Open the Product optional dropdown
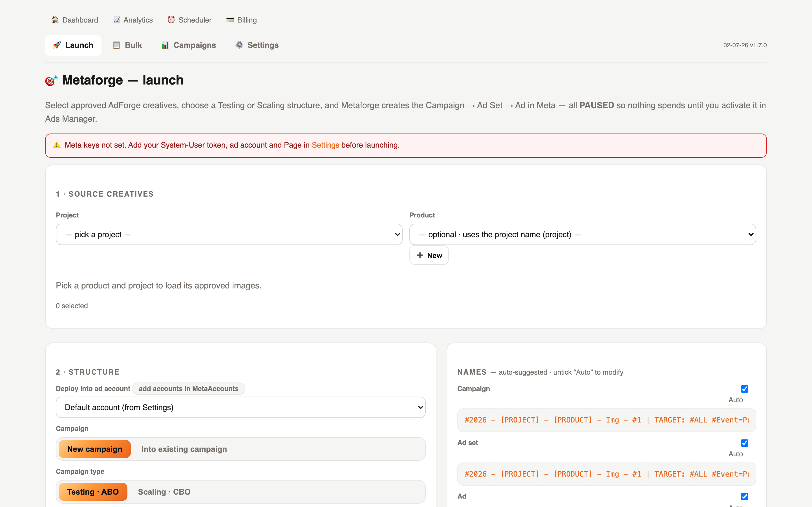Viewport: 812px width, 507px height. (582, 234)
